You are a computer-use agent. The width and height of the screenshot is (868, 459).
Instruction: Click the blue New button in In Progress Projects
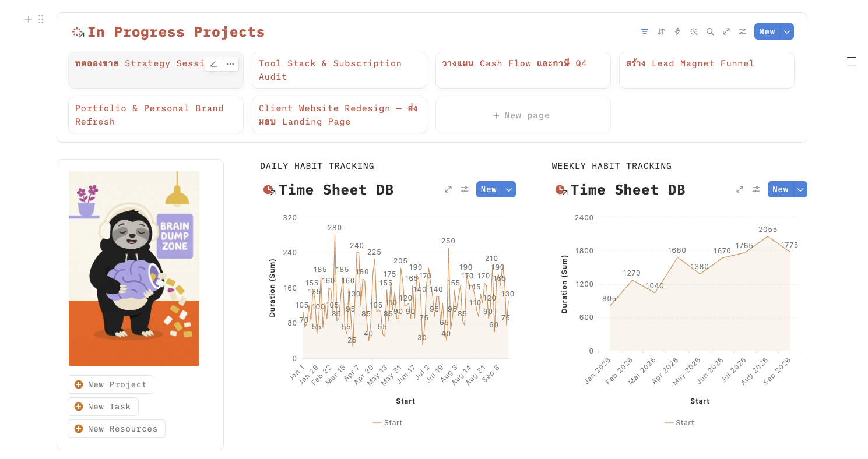[x=767, y=31]
